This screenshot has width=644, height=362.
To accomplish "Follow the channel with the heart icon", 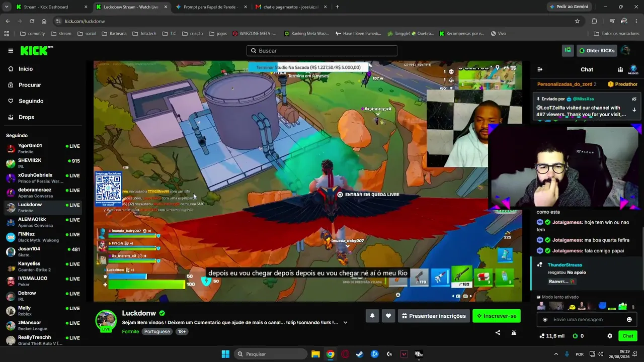I will pos(388,316).
